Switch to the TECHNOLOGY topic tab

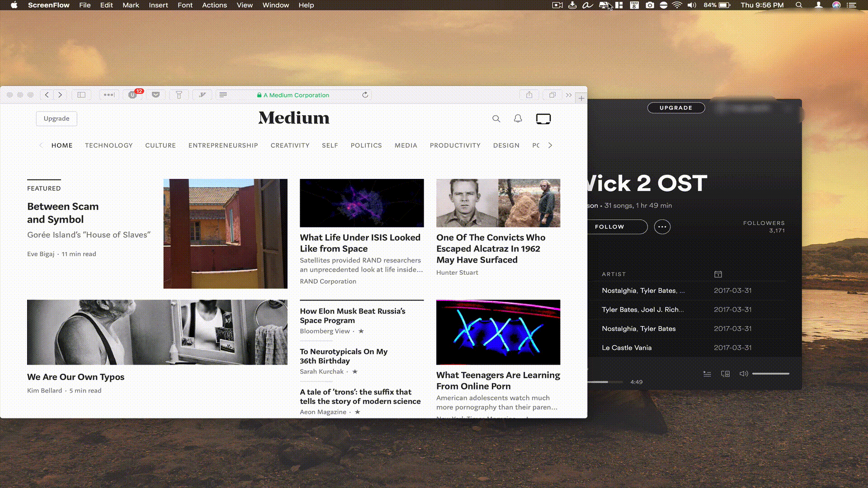(x=108, y=145)
